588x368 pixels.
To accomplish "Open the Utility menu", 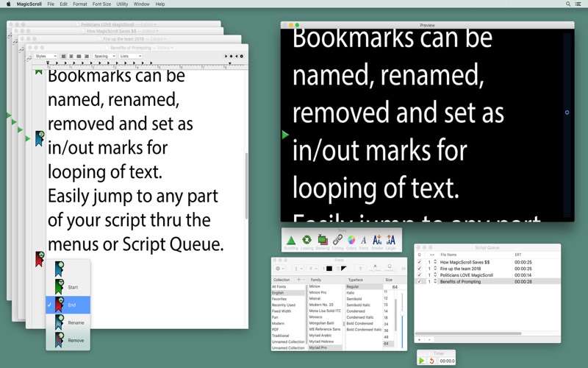I will point(122,4).
